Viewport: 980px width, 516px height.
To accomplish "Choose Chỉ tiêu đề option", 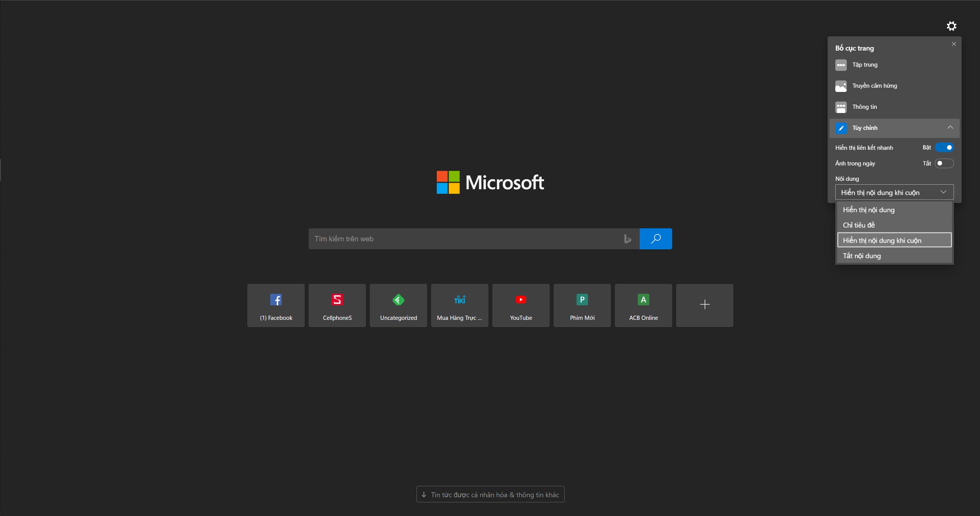I will 894,225.
